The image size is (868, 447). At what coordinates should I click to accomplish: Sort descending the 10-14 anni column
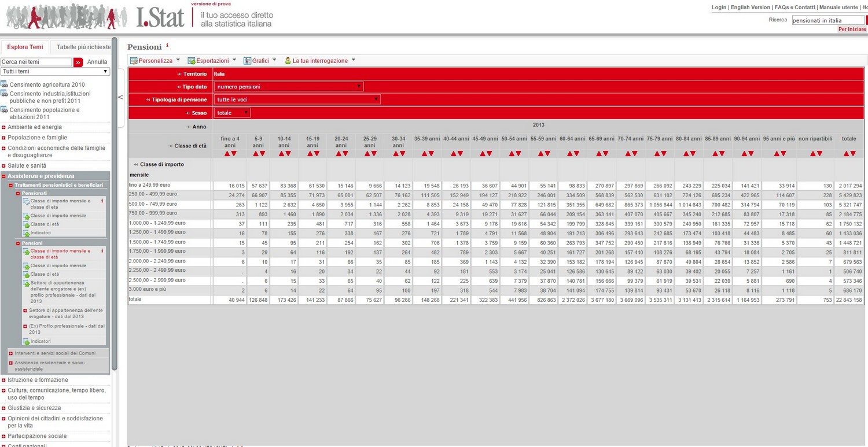[x=288, y=153]
